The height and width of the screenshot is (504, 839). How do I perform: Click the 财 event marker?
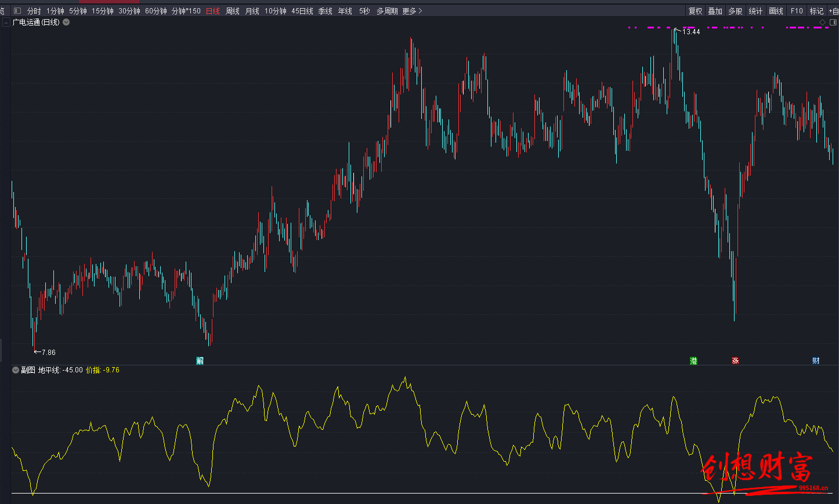pyautogui.click(x=816, y=361)
